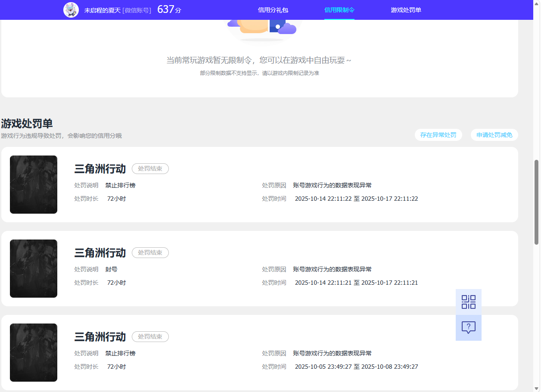Click game thumbnail of 禁止排行榜 2025-10-14 record
Screen dimensions: 541x392
click(34, 184)
